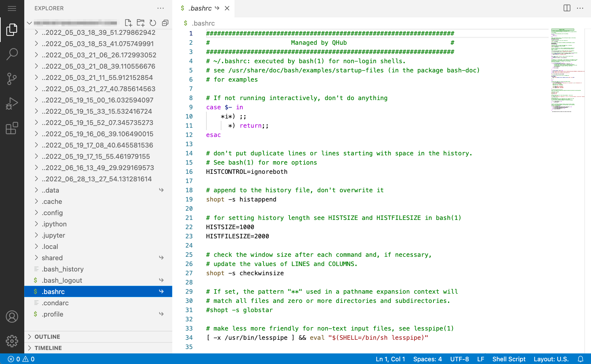This screenshot has width=591, height=364.
Task: Click the notification bell in the status bar
Action: (581, 359)
